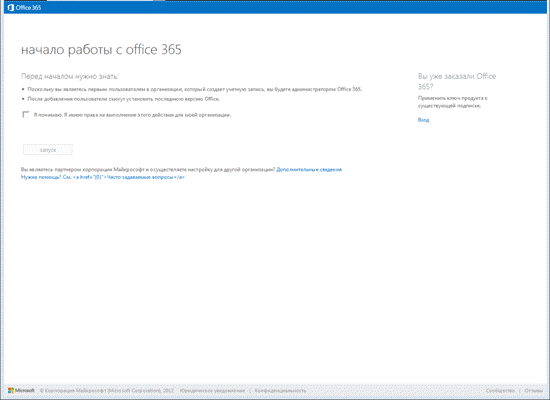The image size is (550, 400).
Task: Open 'Конфиденциальность' footer link
Action: coord(280,391)
